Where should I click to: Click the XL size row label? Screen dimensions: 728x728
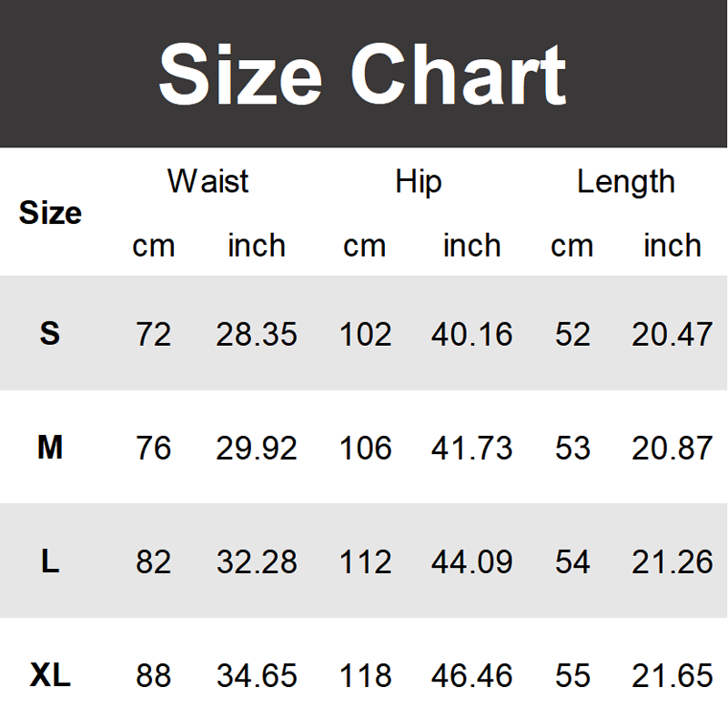pyautogui.click(x=50, y=675)
